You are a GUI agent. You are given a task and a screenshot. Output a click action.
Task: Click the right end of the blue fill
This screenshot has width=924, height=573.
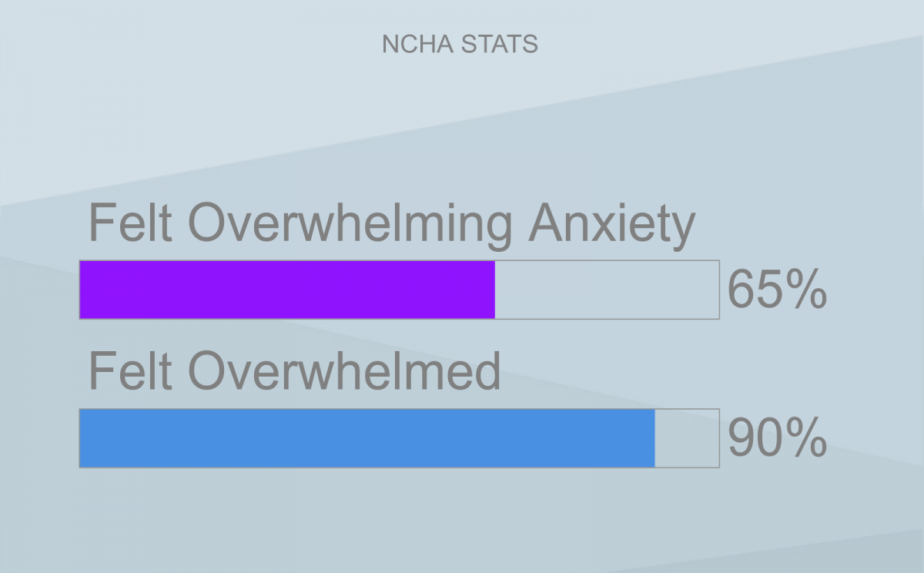651,438
